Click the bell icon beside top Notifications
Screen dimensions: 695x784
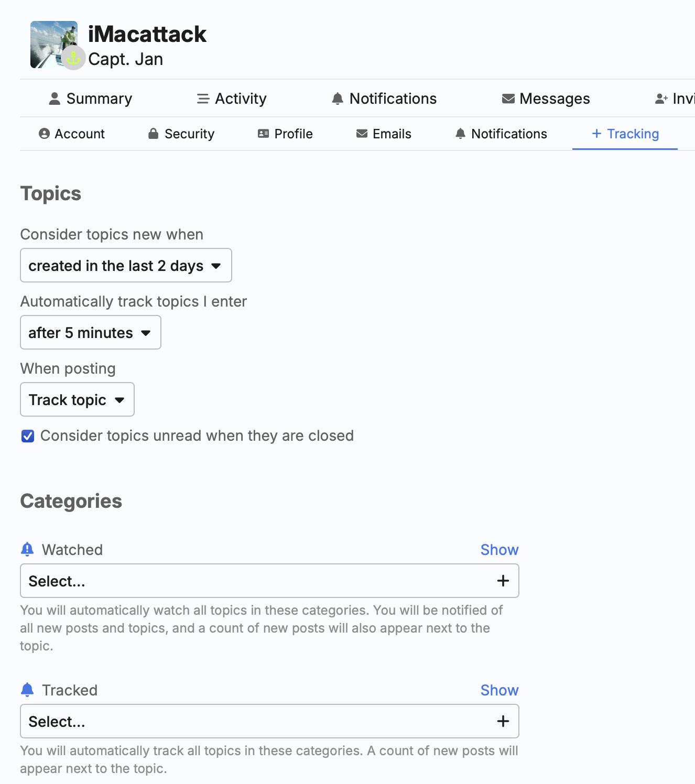coord(338,99)
